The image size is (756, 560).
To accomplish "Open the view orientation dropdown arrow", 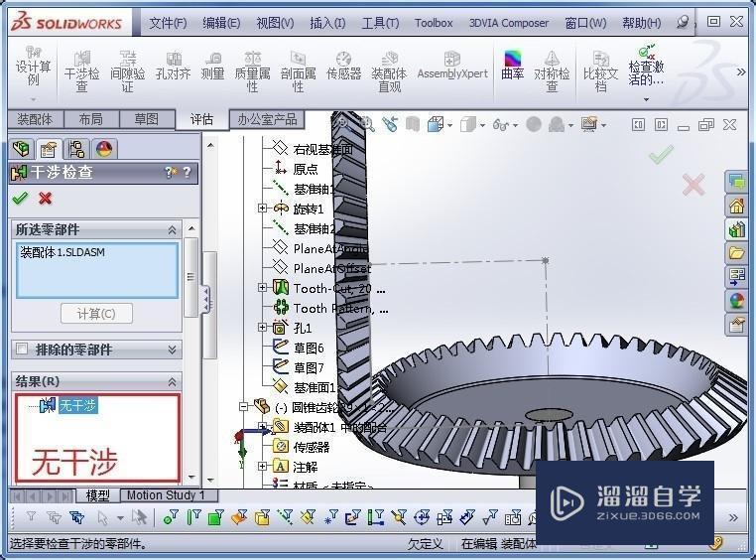I will tap(449, 125).
